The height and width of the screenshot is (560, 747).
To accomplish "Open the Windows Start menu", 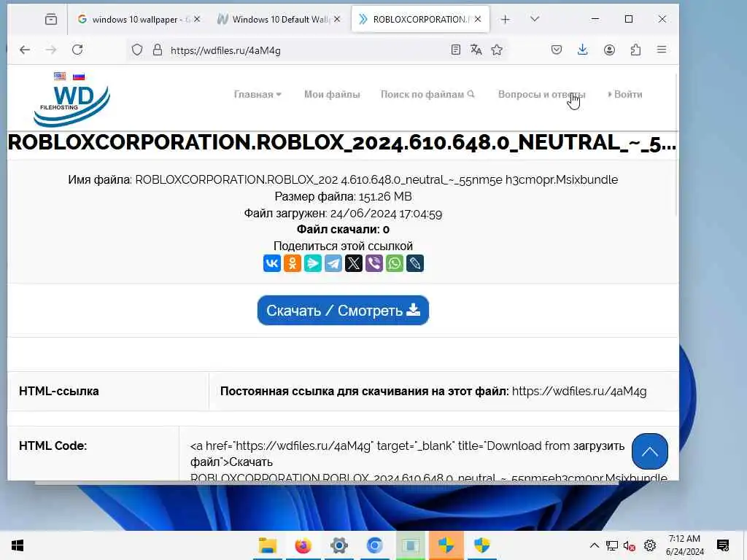I will pos(18,545).
